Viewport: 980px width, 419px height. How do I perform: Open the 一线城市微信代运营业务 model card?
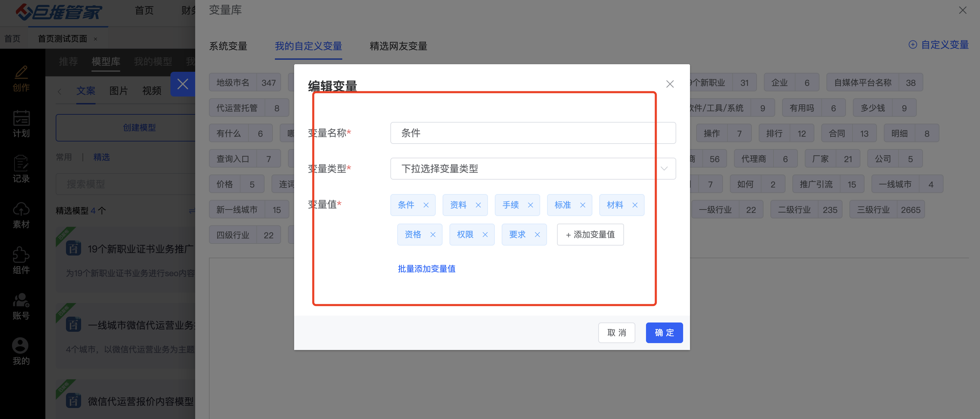point(125,335)
